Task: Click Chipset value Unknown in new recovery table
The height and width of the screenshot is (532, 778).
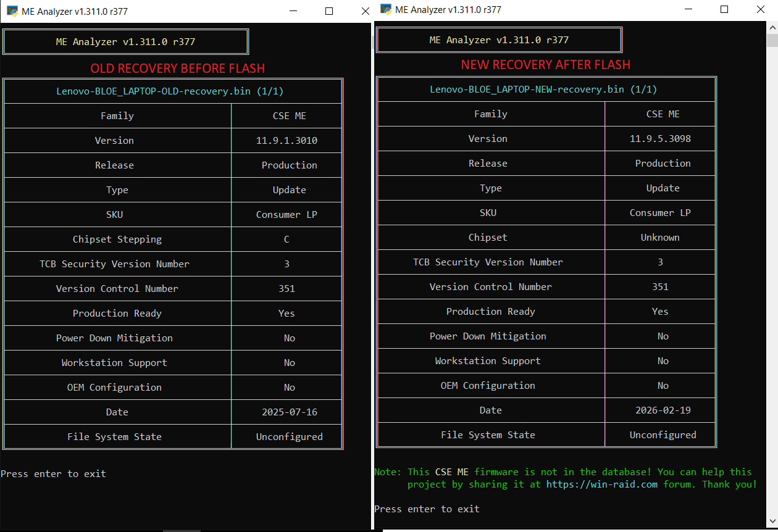Action: (660, 238)
